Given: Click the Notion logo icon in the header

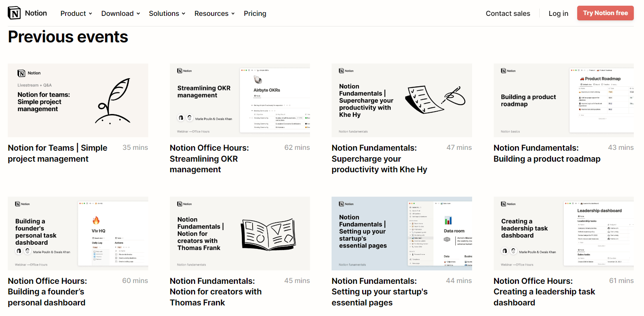Looking at the screenshot, I should (14, 13).
